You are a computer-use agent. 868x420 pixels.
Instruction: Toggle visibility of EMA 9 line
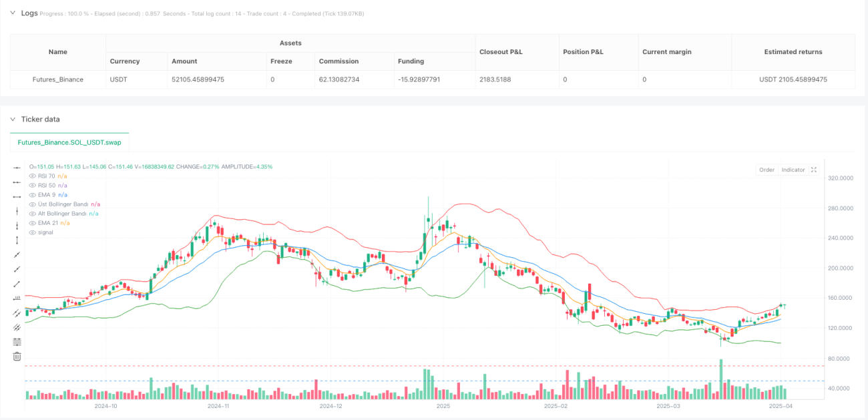click(32, 194)
